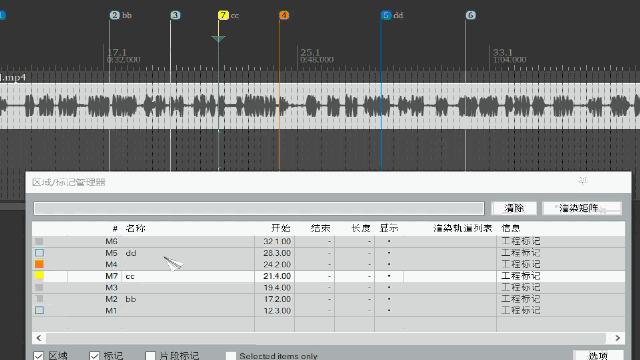Click ruler position 33.1 on timeline
This screenshot has width=640, height=360.
(x=503, y=53)
